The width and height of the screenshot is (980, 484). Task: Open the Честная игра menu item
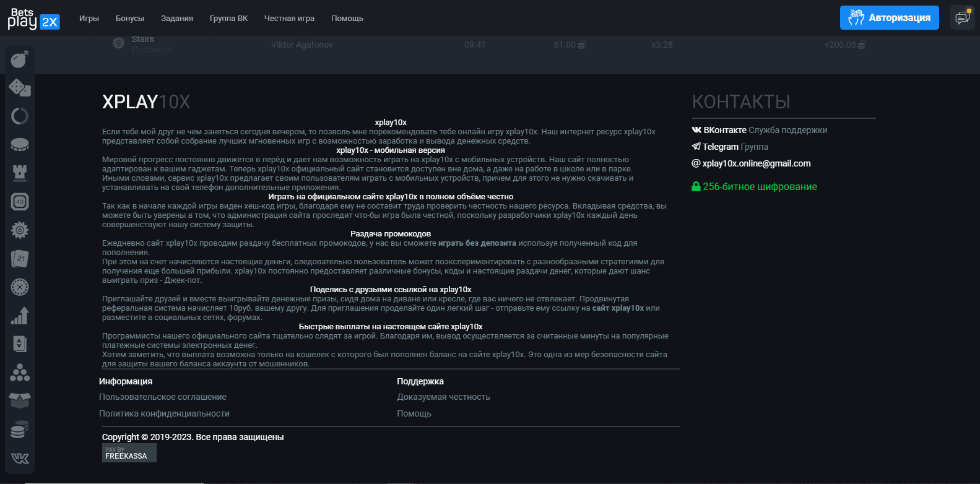pos(289,18)
